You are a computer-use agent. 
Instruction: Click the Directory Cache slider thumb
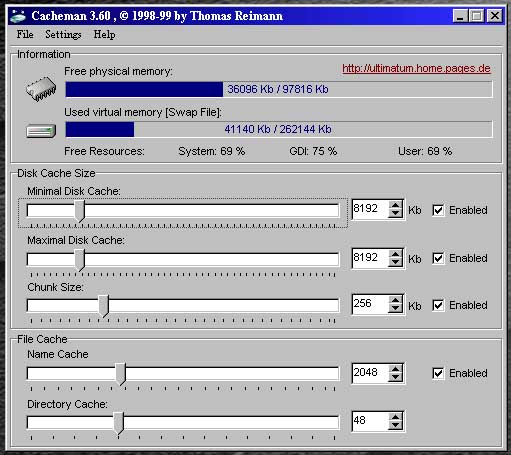118,423
